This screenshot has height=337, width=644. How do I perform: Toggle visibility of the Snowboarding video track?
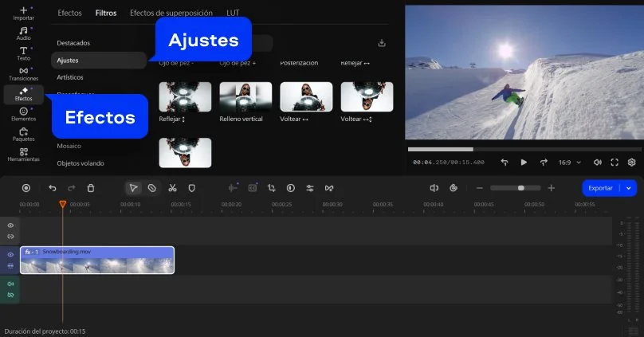point(10,255)
